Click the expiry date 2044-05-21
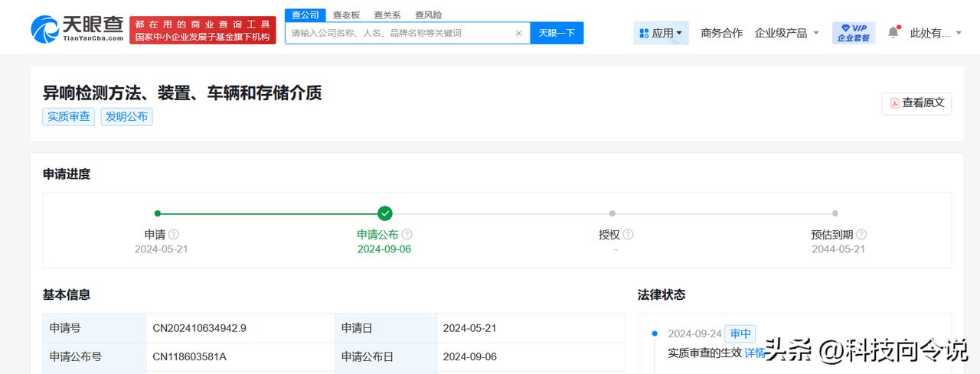The width and height of the screenshot is (980, 374). coord(838,249)
